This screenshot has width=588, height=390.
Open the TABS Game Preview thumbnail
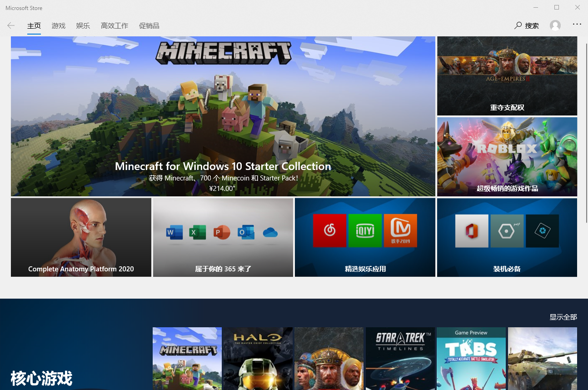click(471, 359)
